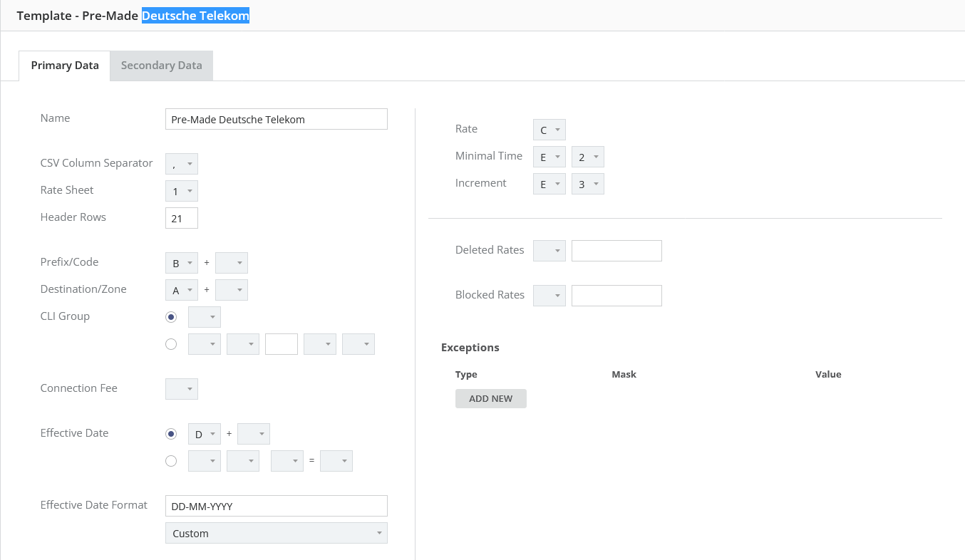
Task: Select the first CLI Group radio button
Action: 171,317
